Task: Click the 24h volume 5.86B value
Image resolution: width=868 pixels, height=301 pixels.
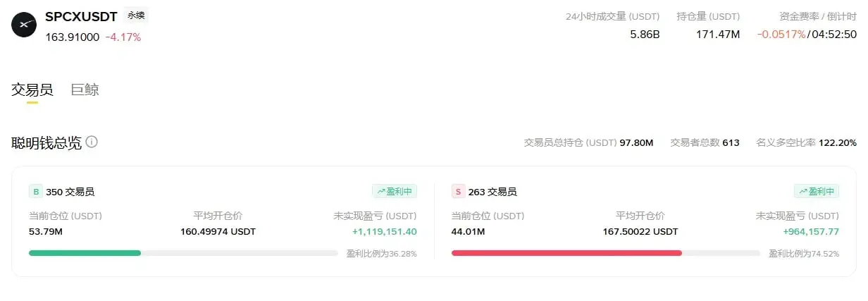Action: click(x=645, y=34)
